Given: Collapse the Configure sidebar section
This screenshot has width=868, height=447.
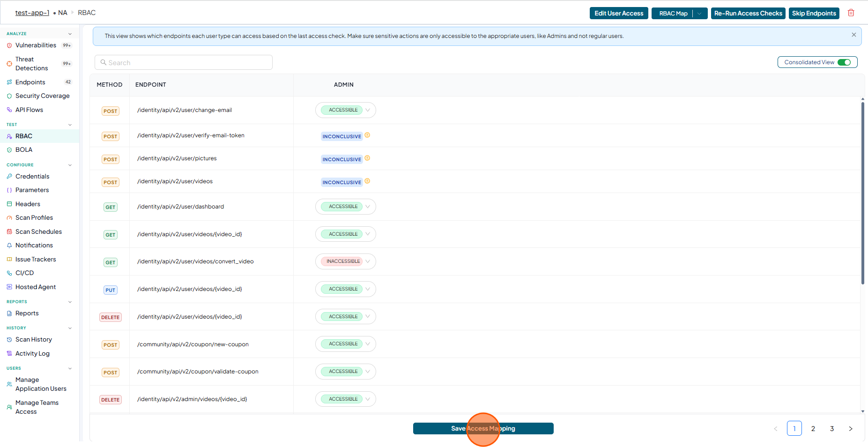Looking at the screenshot, I should click(x=70, y=165).
